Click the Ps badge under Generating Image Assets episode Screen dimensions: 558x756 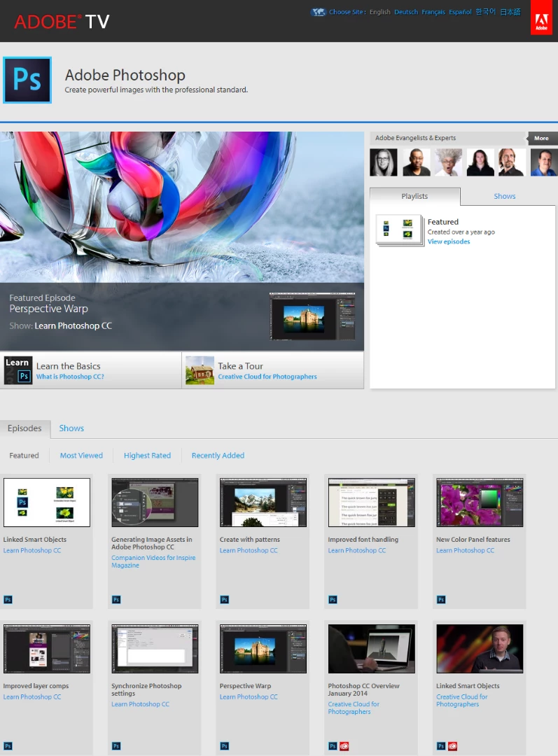point(116,600)
